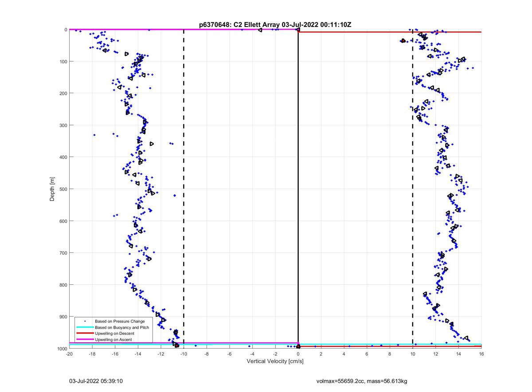Click the '800' depth tick label
The image size is (532, 392).
point(63,285)
